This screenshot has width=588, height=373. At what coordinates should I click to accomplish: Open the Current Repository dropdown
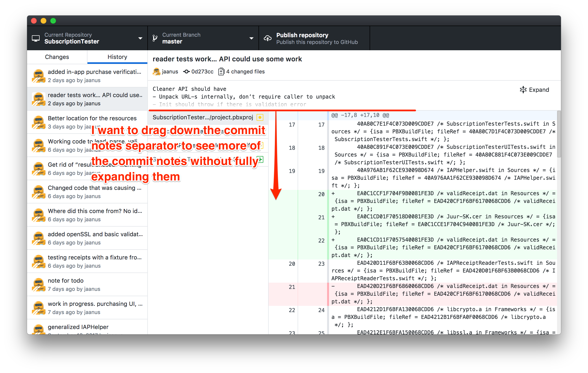87,38
